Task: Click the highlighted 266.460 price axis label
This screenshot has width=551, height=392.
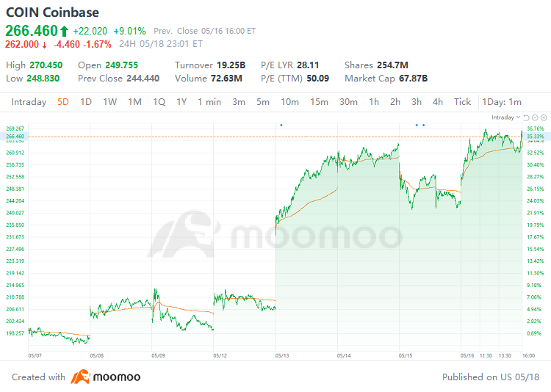Action: pos(15,137)
